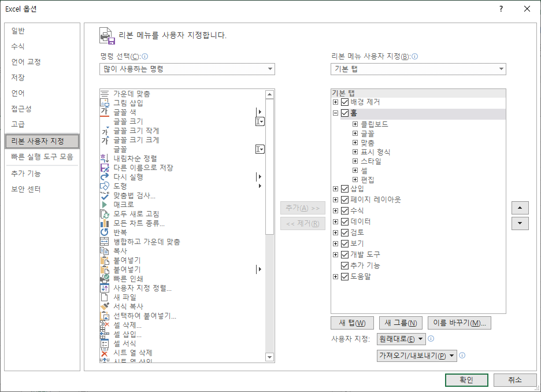The width and height of the screenshot is (541, 392).
Task: Collapse the 홈 tab node
Action: 335,113
